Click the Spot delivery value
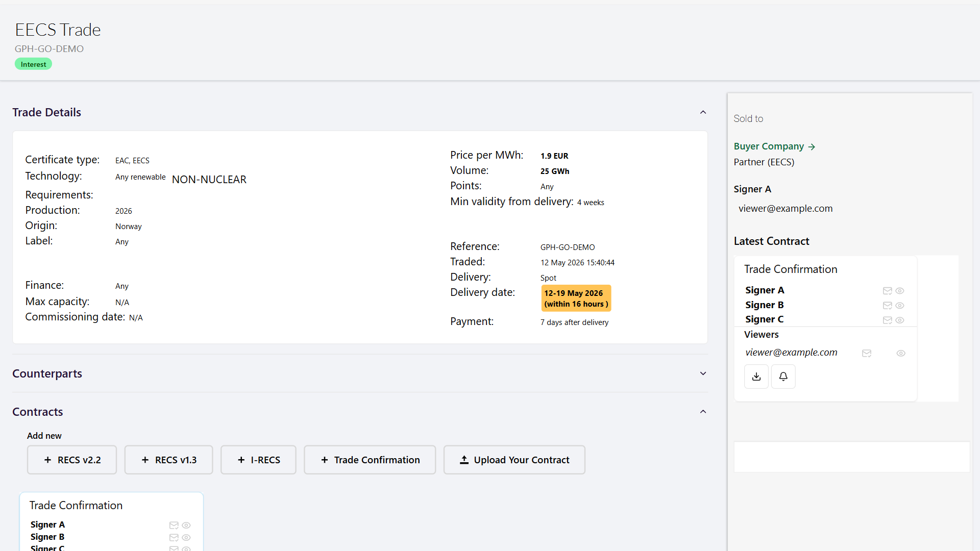980x551 pixels. point(548,278)
